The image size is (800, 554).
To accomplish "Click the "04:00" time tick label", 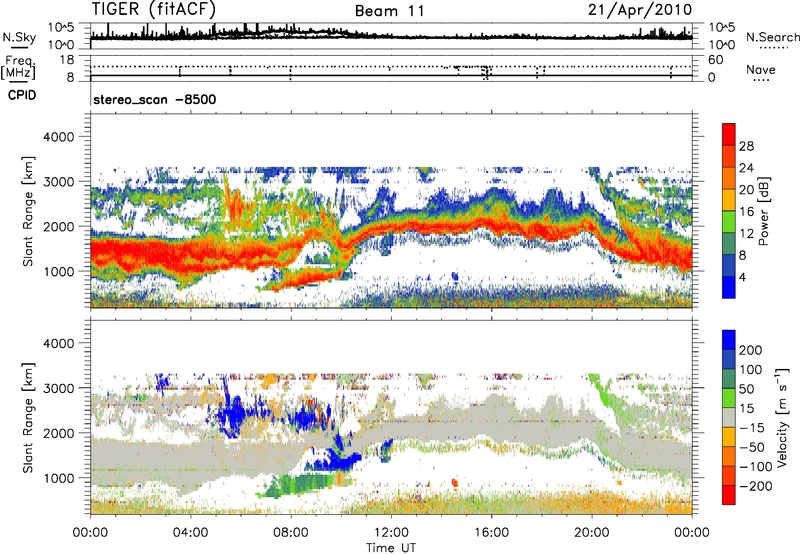I will (190, 533).
